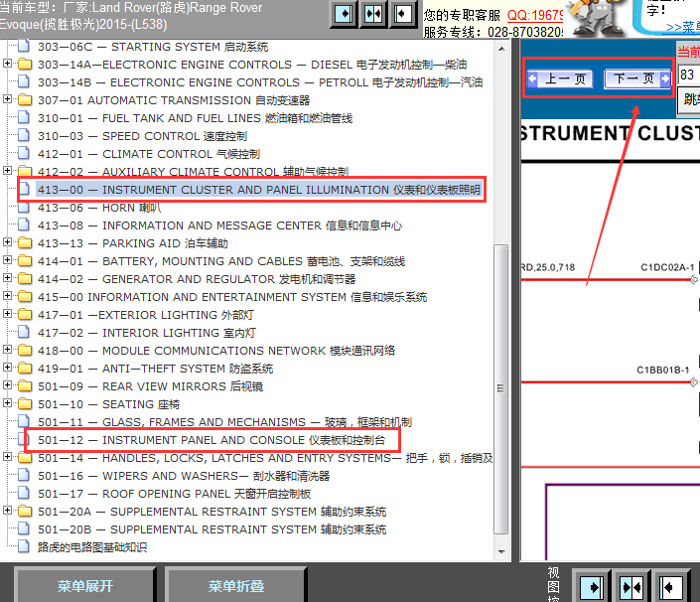Click connector label C1DC02A-1 in diagram
This screenshot has height=602, width=700.
click(x=667, y=267)
